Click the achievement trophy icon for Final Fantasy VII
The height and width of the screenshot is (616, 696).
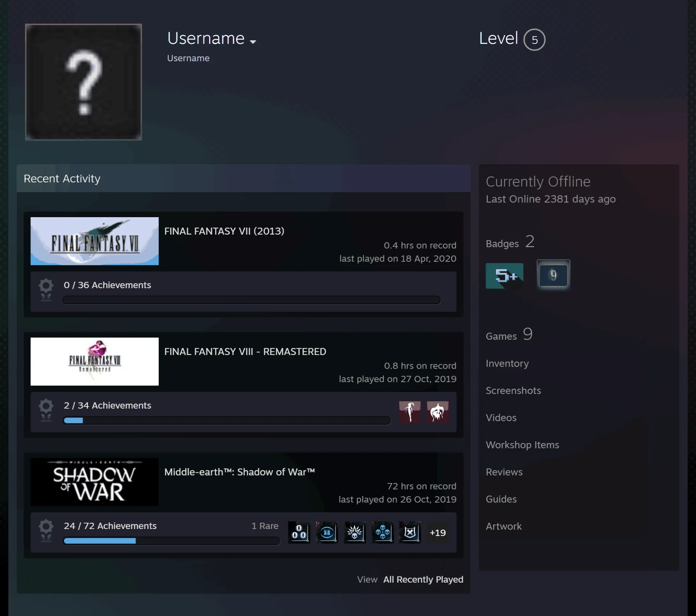[x=46, y=290]
